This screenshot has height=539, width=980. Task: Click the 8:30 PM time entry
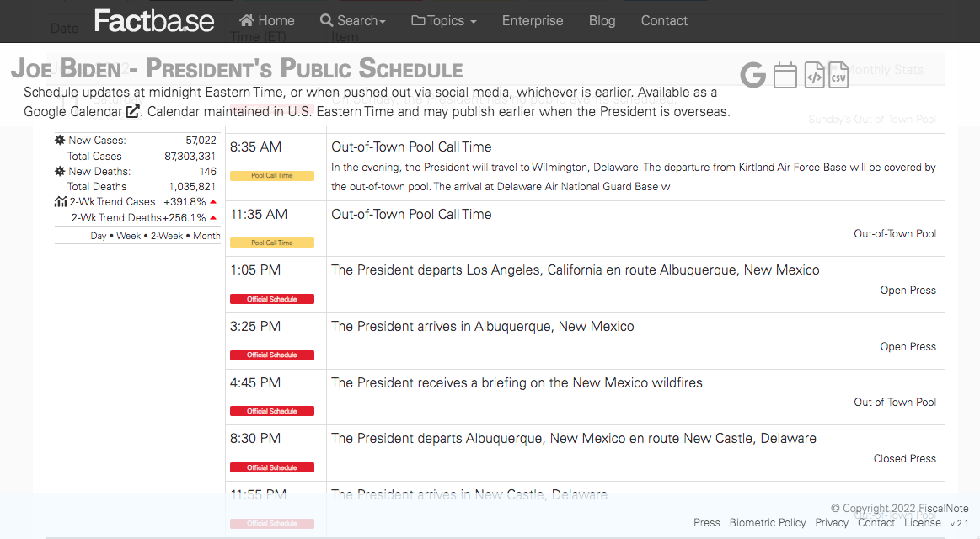click(x=255, y=439)
